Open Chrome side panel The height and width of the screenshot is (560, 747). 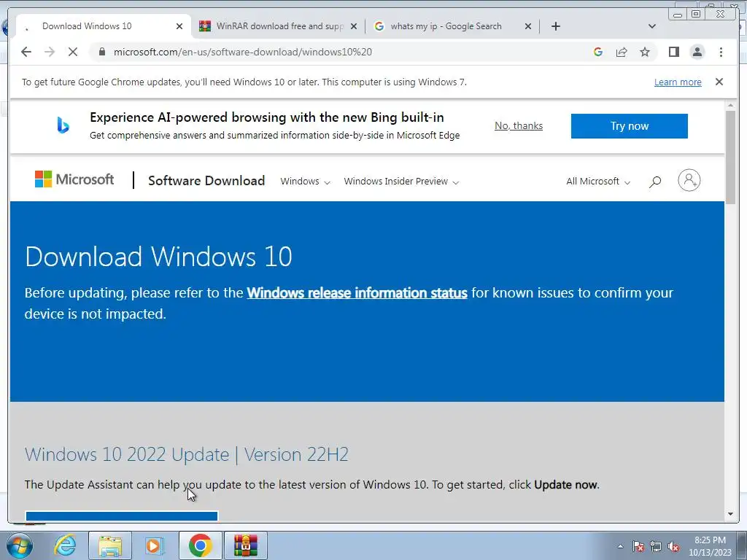(x=673, y=52)
